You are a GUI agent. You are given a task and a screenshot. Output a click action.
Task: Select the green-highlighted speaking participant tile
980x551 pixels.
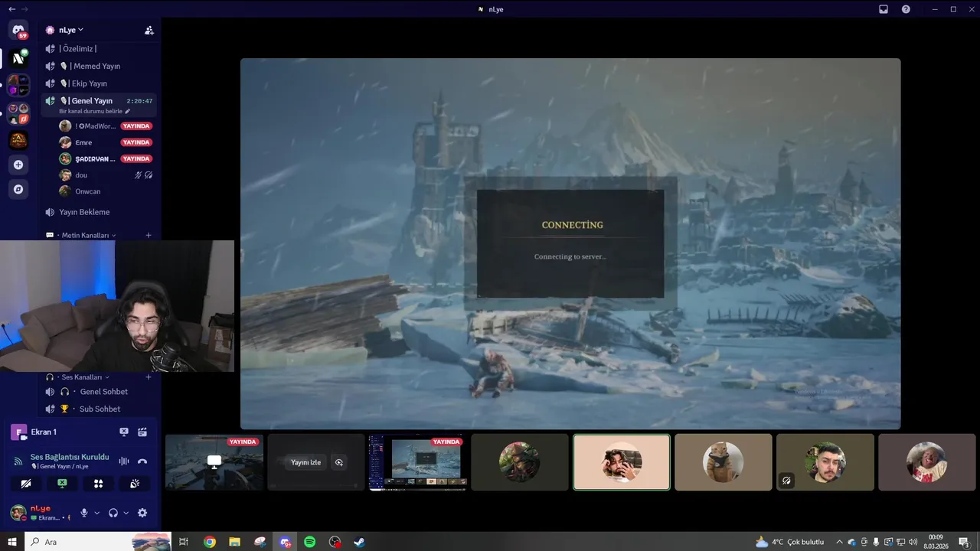point(622,462)
